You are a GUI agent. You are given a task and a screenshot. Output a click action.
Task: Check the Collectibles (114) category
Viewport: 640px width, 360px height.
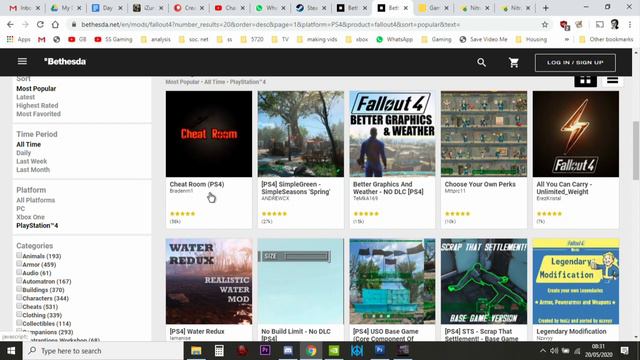19,323
